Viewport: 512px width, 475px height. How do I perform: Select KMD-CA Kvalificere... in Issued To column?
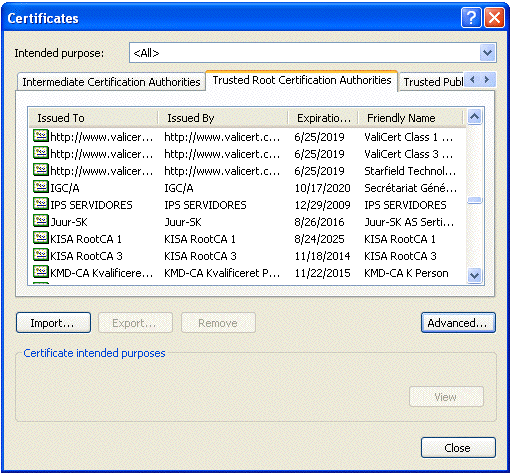(x=101, y=273)
